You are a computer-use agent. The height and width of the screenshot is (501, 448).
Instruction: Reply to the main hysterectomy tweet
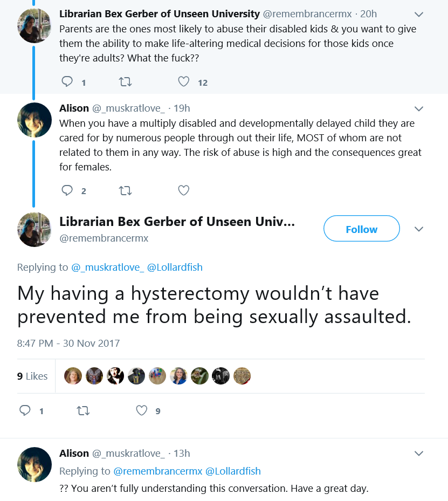tap(25, 410)
